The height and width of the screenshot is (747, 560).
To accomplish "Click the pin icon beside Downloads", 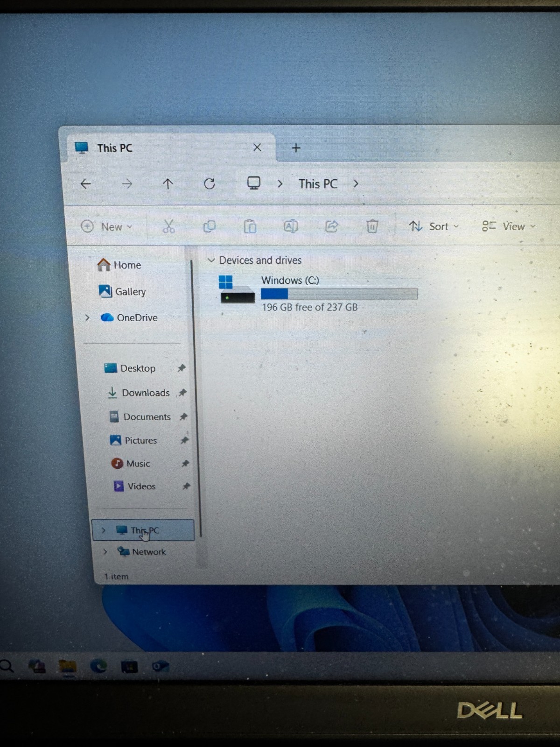I will pyautogui.click(x=182, y=392).
